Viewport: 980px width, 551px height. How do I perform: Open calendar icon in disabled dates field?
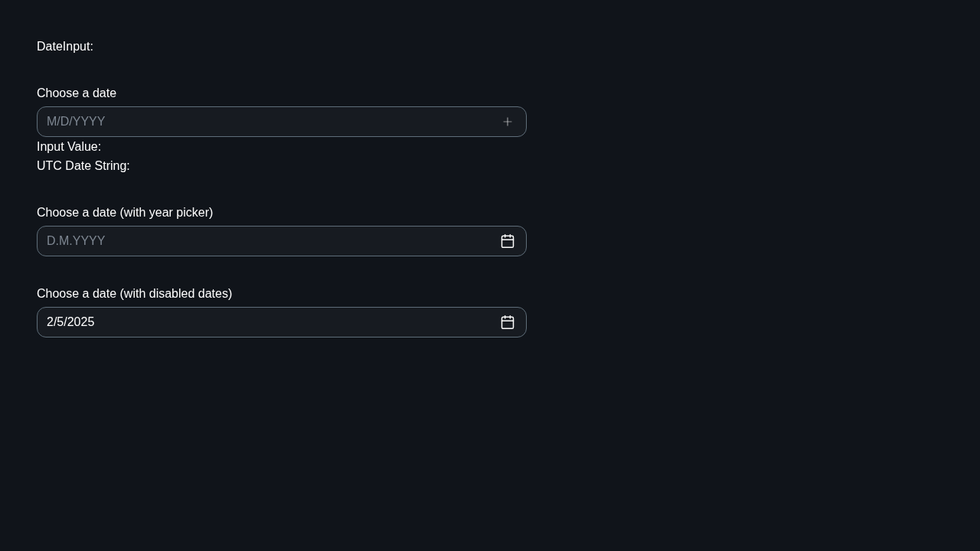[508, 322]
